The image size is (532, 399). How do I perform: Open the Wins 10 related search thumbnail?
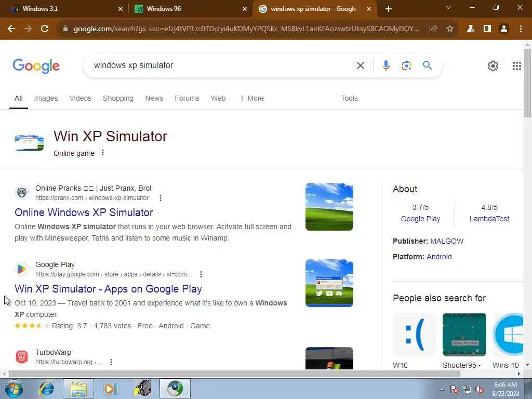coord(508,335)
